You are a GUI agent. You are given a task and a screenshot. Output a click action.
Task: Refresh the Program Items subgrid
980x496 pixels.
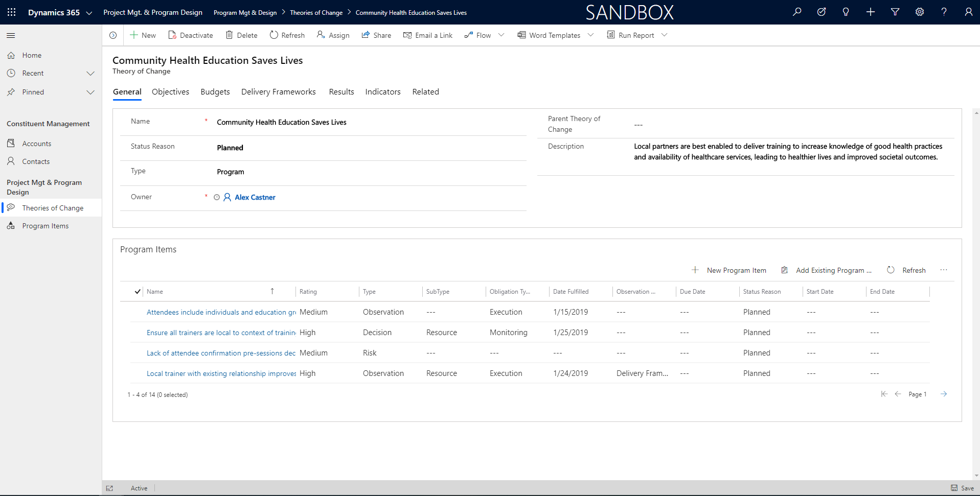click(906, 270)
